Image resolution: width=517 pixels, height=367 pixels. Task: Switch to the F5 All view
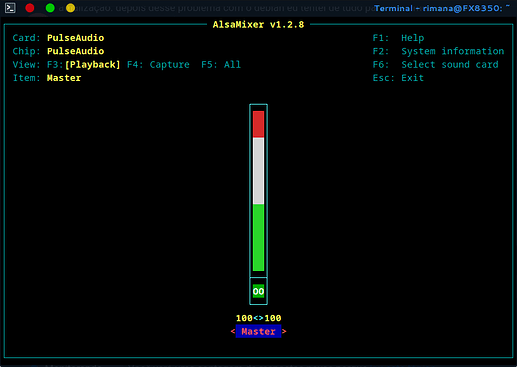(221, 64)
